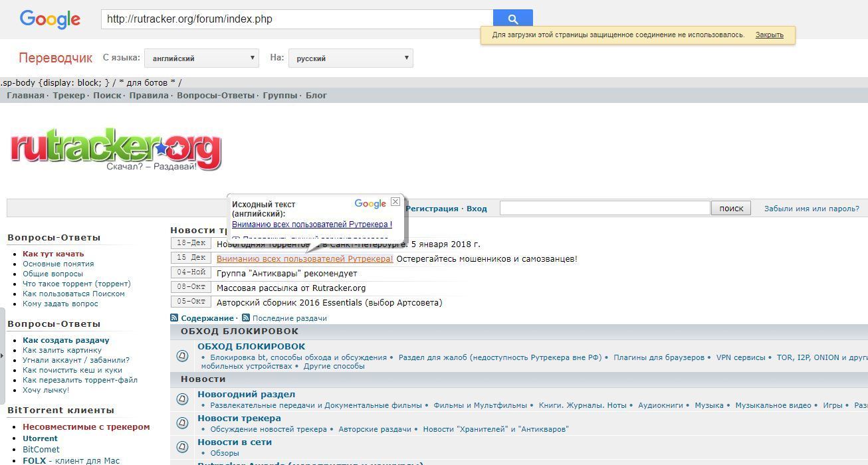The image size is (868, 465).
Task: Open the Плагины для браузеров subforum
Action: pyautogui.click(x=659, y=357)
